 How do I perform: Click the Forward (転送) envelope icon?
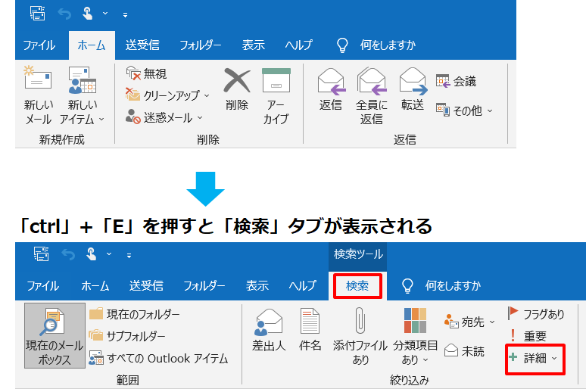pyautogui.click(x=413, y=81)
